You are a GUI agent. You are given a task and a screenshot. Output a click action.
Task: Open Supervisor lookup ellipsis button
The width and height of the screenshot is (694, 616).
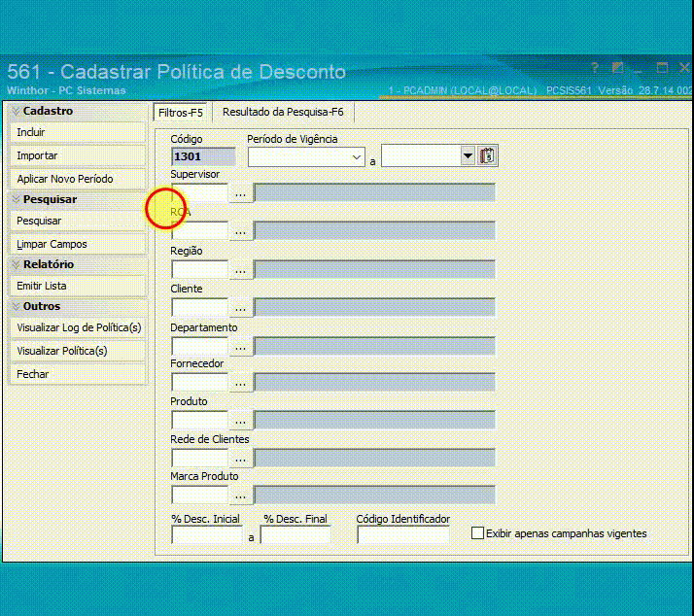click(x=240, y=193)
